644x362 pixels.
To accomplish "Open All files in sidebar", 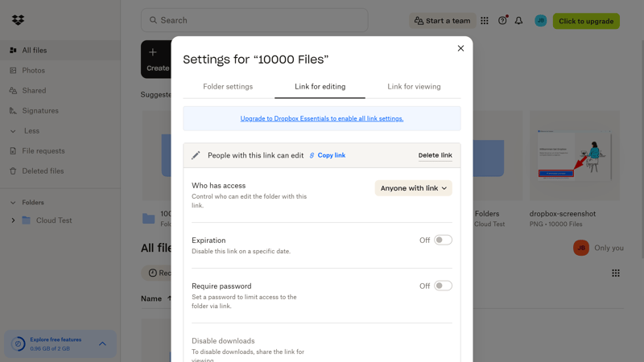I will [60, 51].
